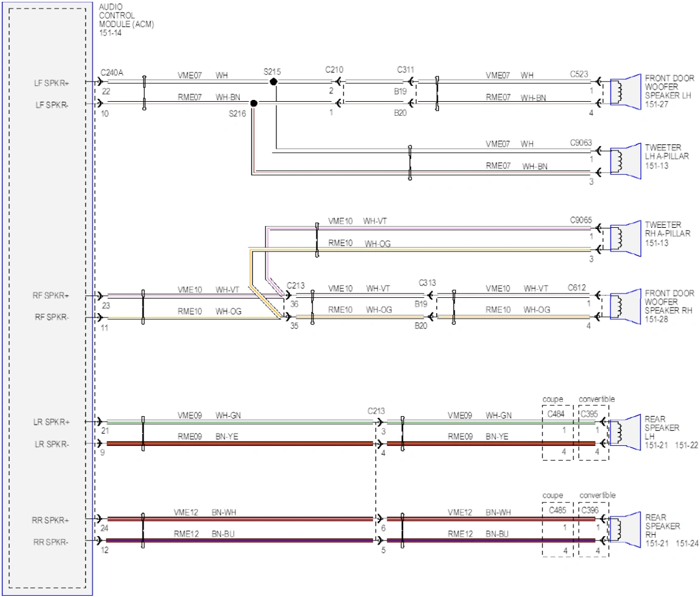Click pin number 23 near RF SPKR+
The image size is (700, 597).
(x=106, y=306)
